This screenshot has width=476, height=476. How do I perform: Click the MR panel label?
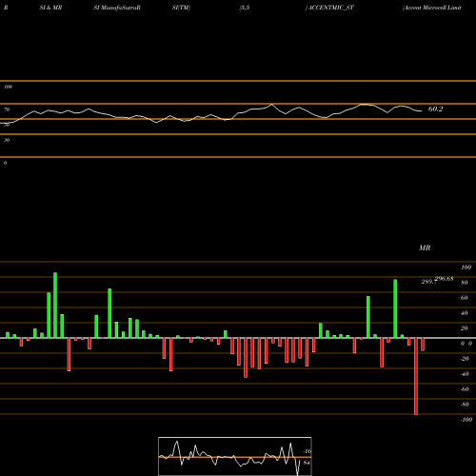[425, 248]
